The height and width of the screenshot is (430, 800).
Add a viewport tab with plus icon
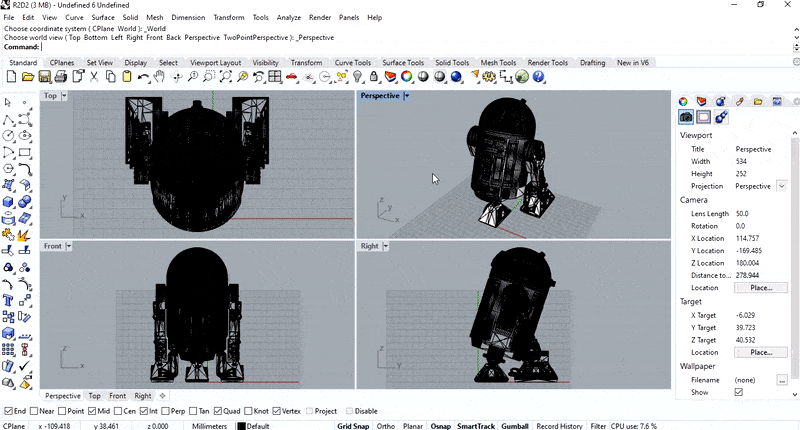(163, 396)
